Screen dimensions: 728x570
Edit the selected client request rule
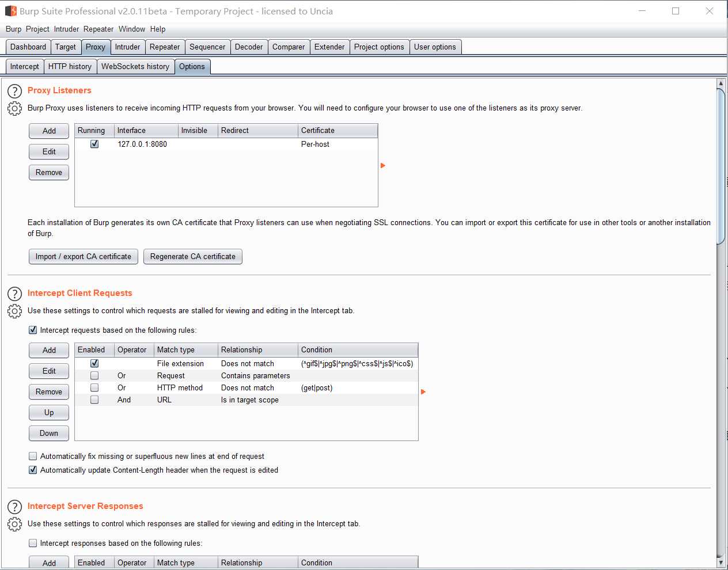[49, 371]
